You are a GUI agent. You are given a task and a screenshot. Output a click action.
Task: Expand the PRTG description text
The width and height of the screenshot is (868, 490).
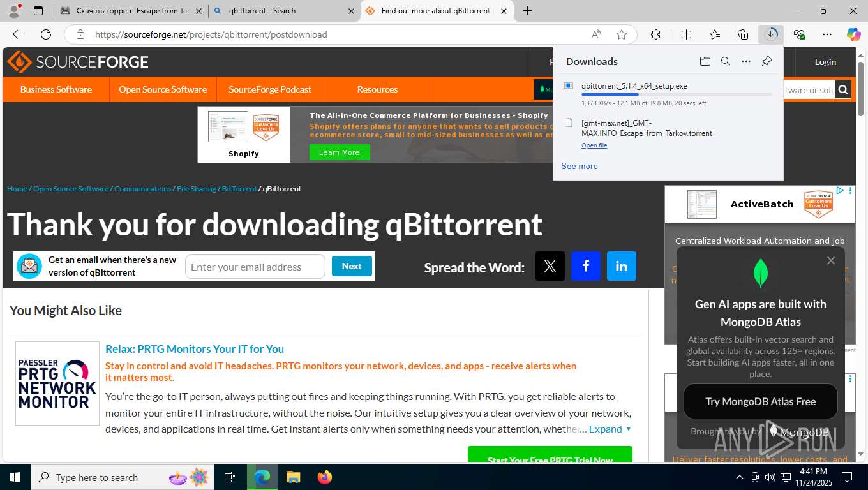coord(610,429)
